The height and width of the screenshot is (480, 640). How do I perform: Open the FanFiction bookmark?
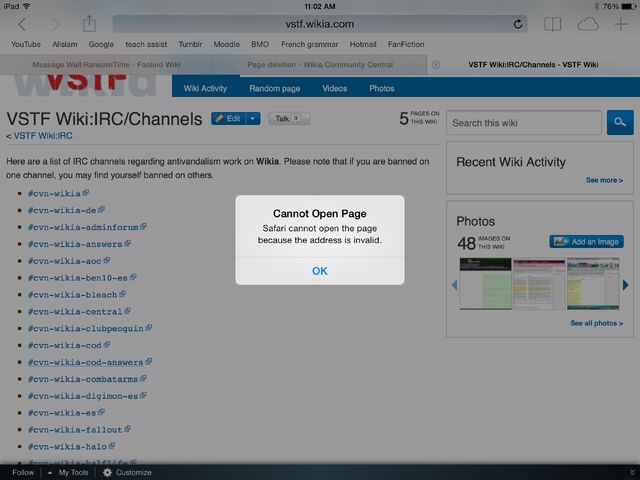tap(406, 44)
